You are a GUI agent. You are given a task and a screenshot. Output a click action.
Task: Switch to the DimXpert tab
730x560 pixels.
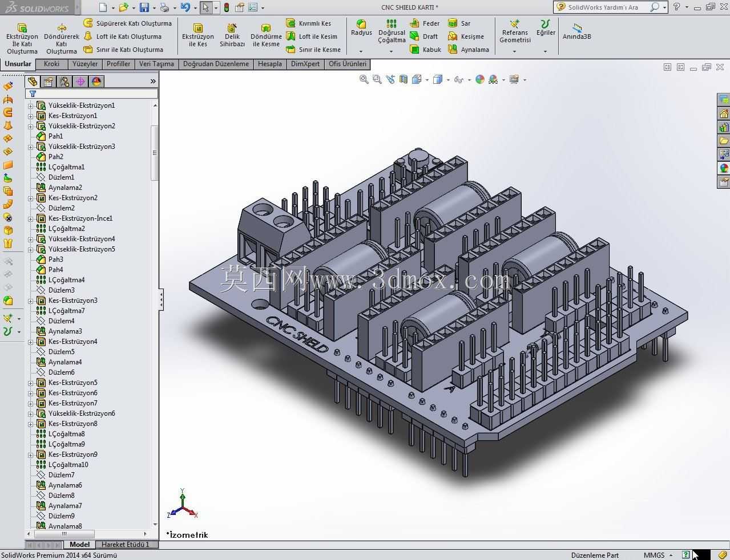coord(305,64)
